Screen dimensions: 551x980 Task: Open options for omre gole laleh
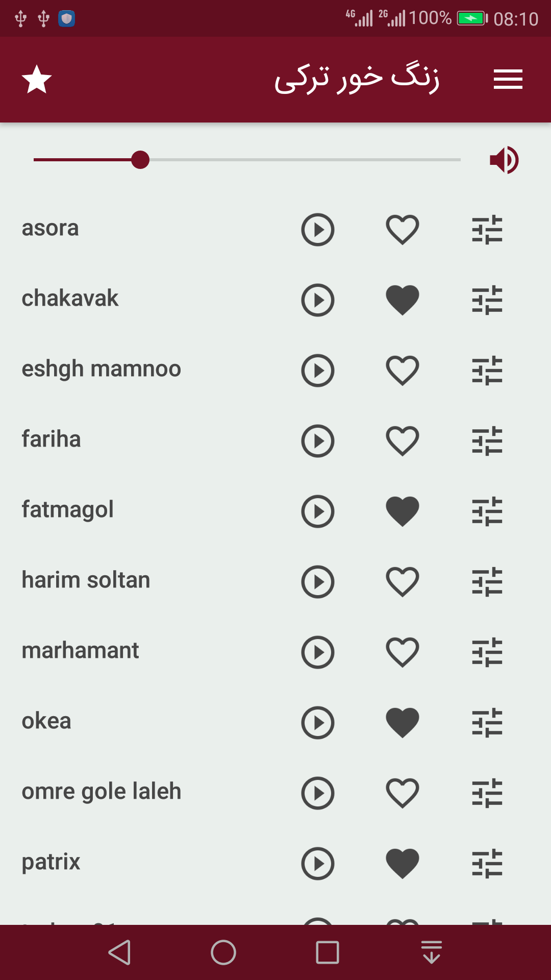[487, 793]
